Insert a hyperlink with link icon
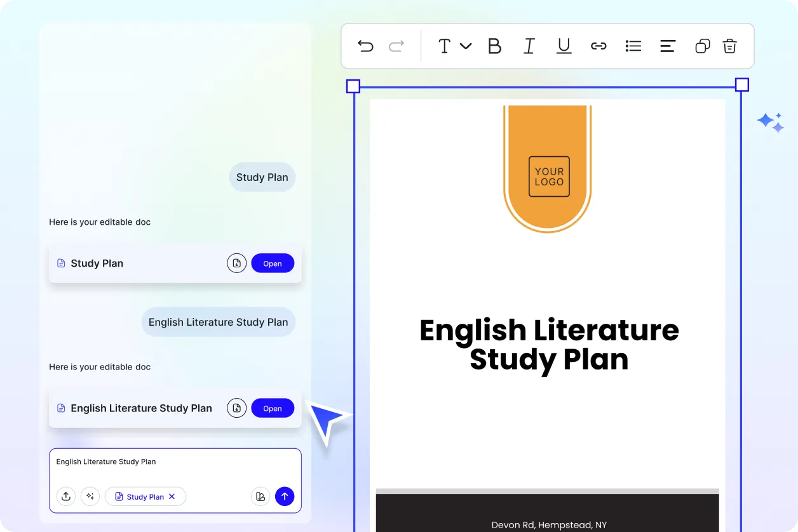Viewport: 798px width, 532px height. pyautogui.click(x=598, y=46)
